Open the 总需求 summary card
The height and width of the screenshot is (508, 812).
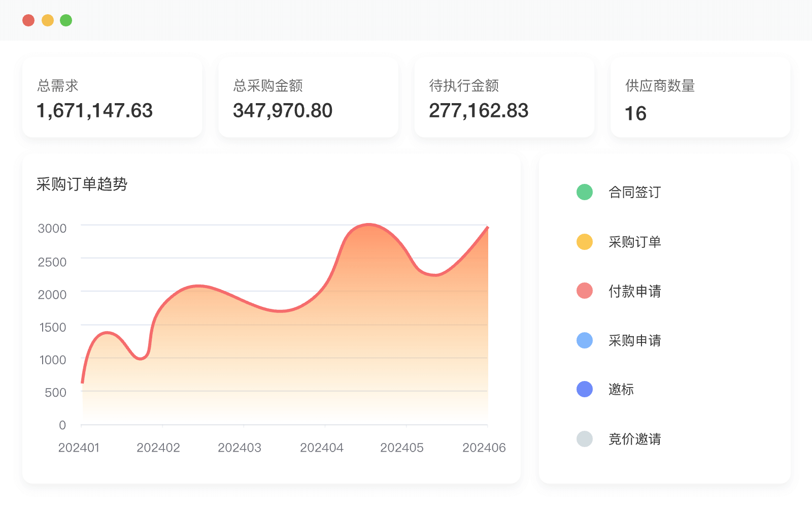(112, 98)
